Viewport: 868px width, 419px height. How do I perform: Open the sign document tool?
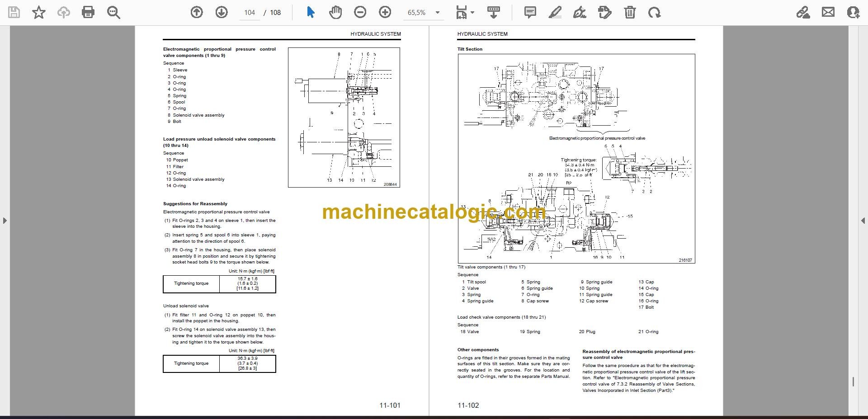point(580,12)
